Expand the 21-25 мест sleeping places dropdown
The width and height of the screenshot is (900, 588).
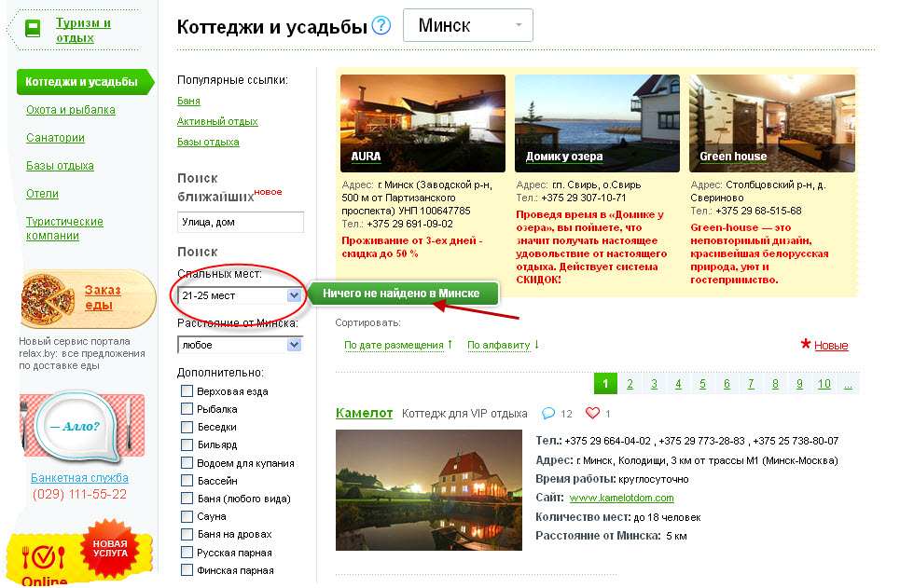coord(241,295)
